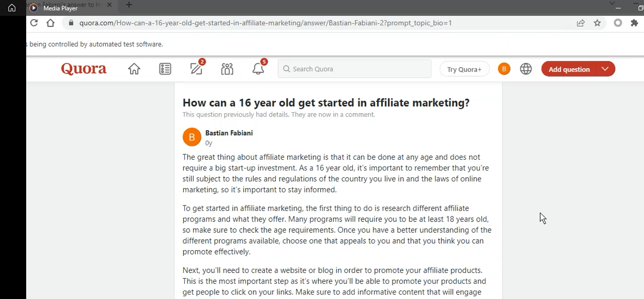Image resolution: width=644 pixels, height=299 pixels.
Task: Open the new tab plus control
Action: 128,5
